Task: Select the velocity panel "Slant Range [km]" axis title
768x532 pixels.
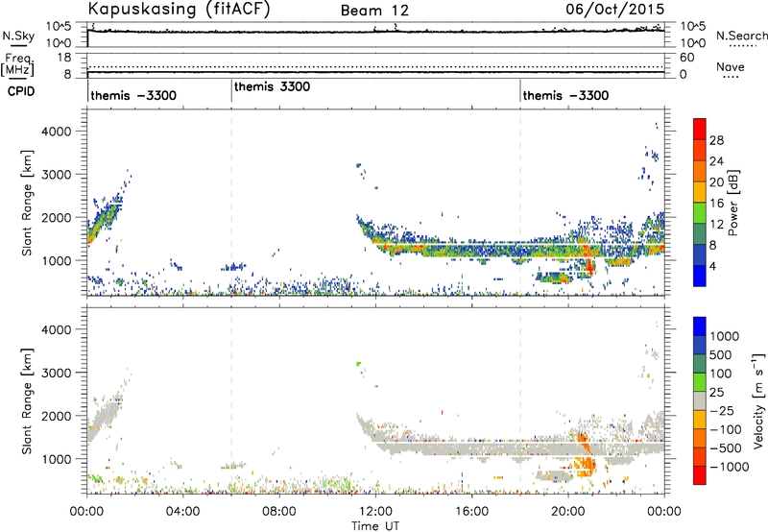Action: pos(27,401)
